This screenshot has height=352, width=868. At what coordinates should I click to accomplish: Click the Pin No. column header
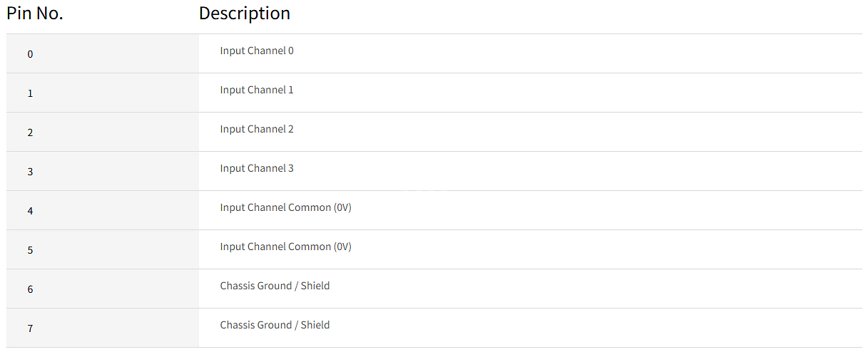(x=35, y=14)
